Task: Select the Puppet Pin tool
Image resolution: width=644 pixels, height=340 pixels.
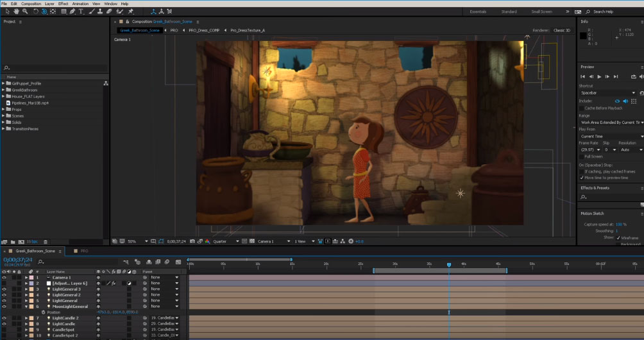Action: (131, 12)
